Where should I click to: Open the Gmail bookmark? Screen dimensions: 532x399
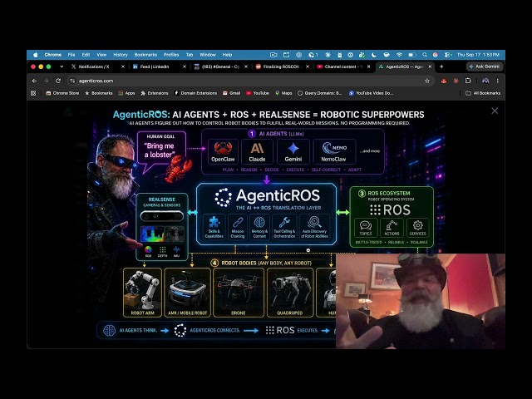(231, 93)
